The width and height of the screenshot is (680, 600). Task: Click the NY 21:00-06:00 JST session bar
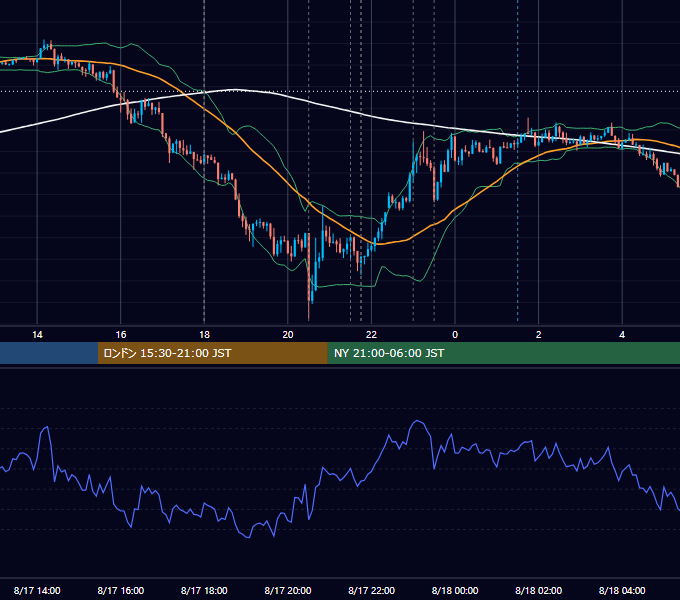coord(503,353)
